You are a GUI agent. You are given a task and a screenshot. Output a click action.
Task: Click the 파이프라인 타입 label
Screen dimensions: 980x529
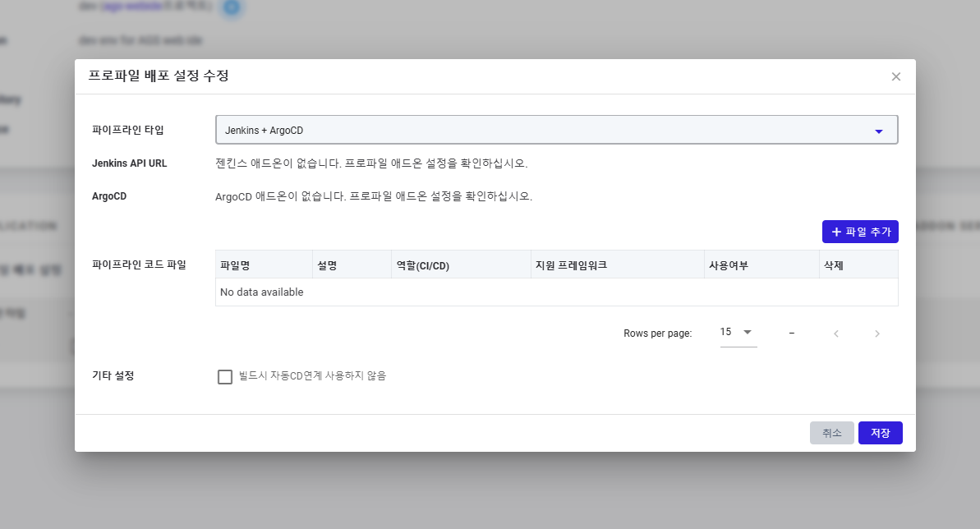click(128, 130)
